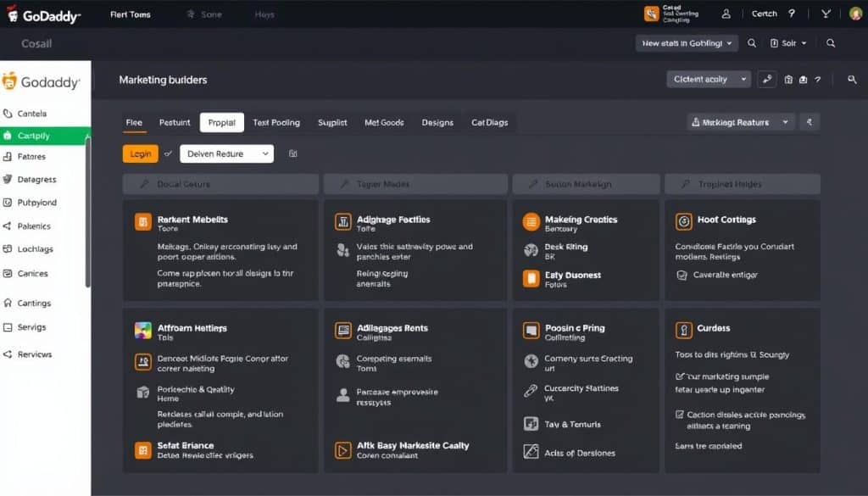This screenshot has width=868, height=496.
Task: Click Flert Toms in top navigation
Action: [x=130, y=14]
